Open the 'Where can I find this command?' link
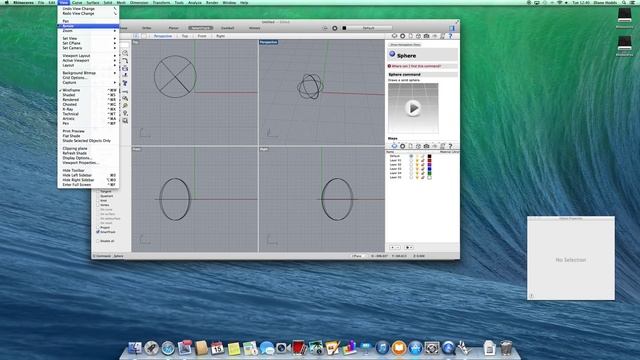 tap(416, 66)
